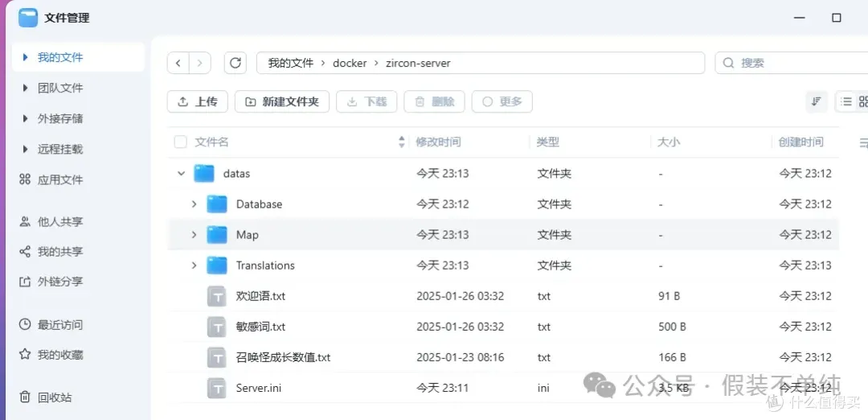This screenshot has height=420, width=868.
Task: Expand the Translations folder
Action: pyautogui.click(x=194, y=266)
